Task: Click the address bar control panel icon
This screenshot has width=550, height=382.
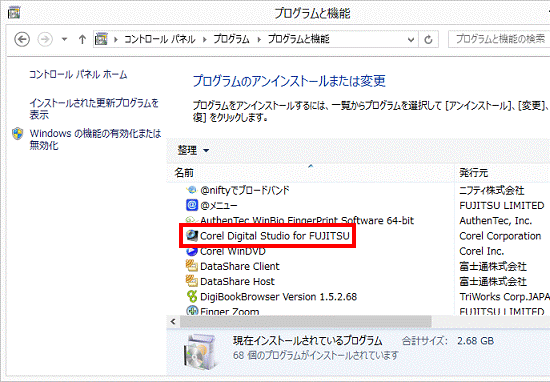Action: (x=101, y=39)
